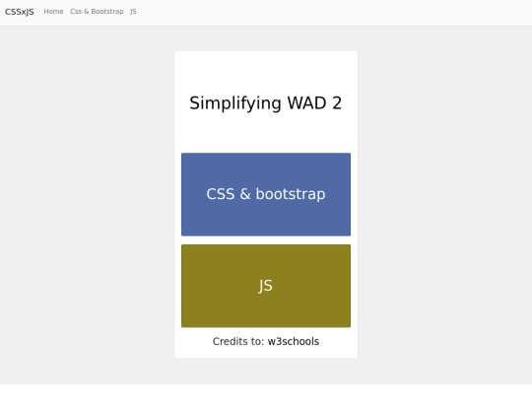
Task: Follow the w3schools credits link
Action: coord(294,341)
